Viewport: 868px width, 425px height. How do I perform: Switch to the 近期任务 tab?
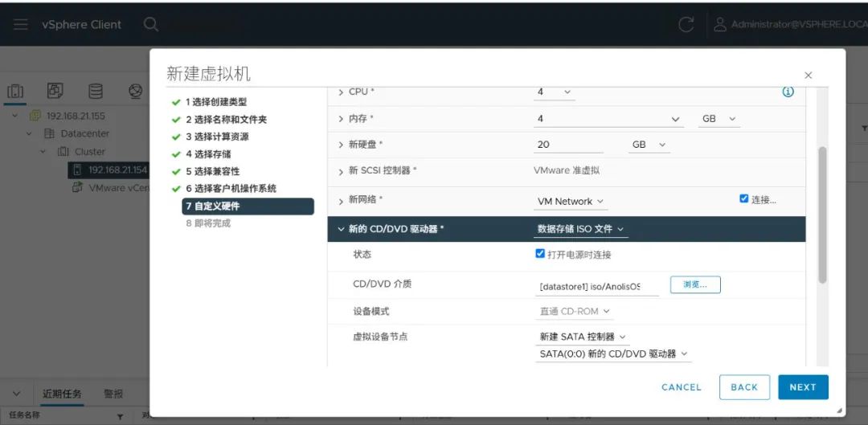pyautogui.click(x=62, y=394)
